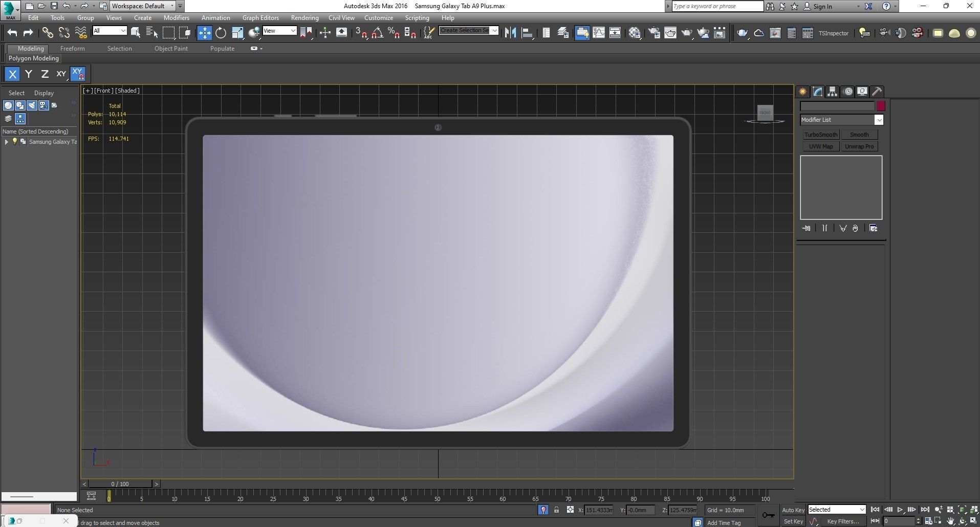The height and width of the screenshot is (527, 980).
Task: Click the Mirror tool icon
Action: [510, 33]
